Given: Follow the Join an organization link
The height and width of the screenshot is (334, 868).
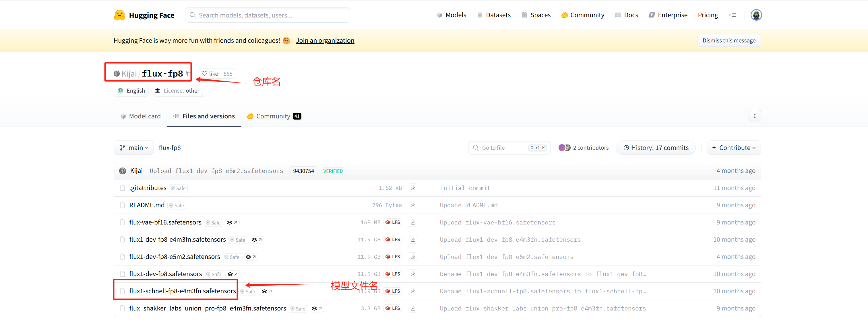Looking at the screenshot, I should pyautogui.click(x=325, y=40).
